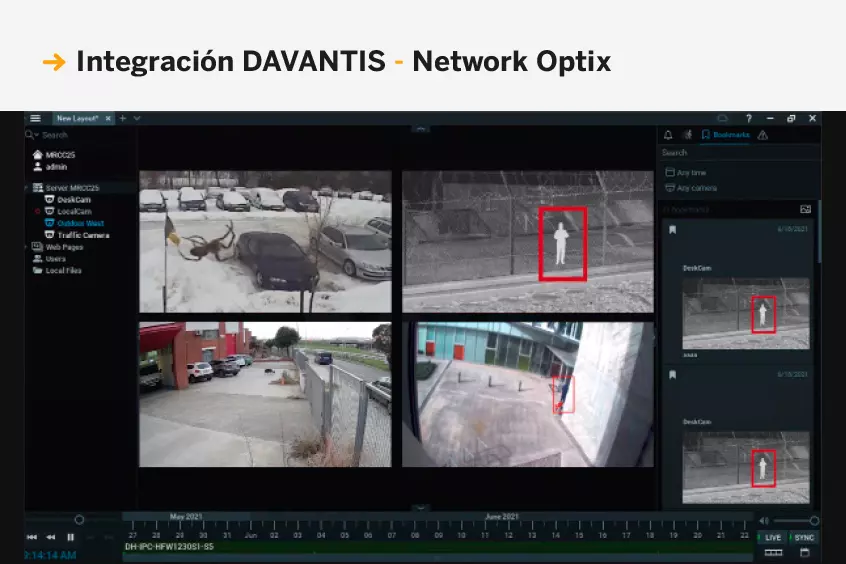Toggle bookmark thumbnail previews icon
The width and height of the screenshot is (846, 564).
[x=805, y=209]
